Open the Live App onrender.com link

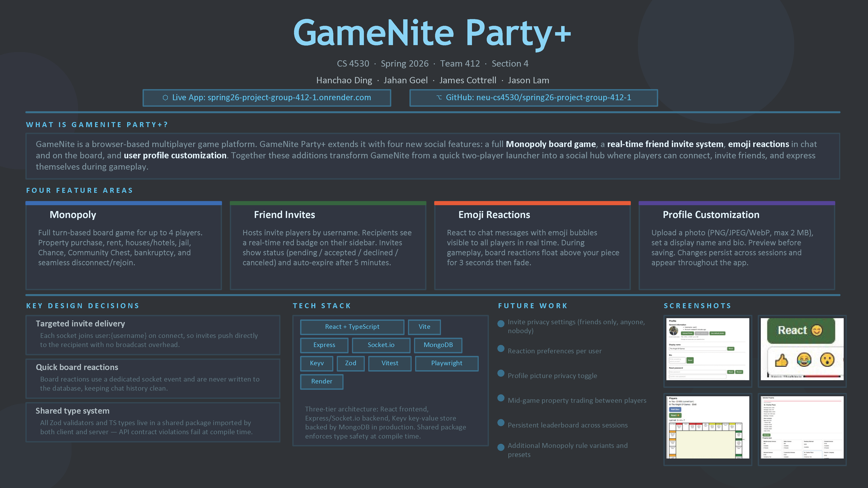[x=267, y=98]
